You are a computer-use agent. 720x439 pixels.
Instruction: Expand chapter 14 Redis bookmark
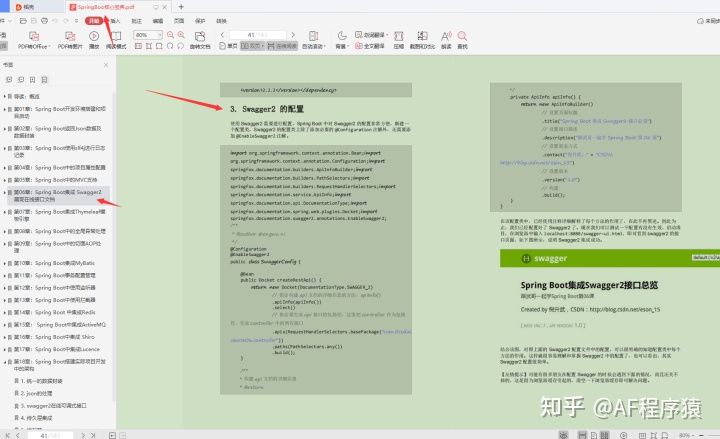4,313
